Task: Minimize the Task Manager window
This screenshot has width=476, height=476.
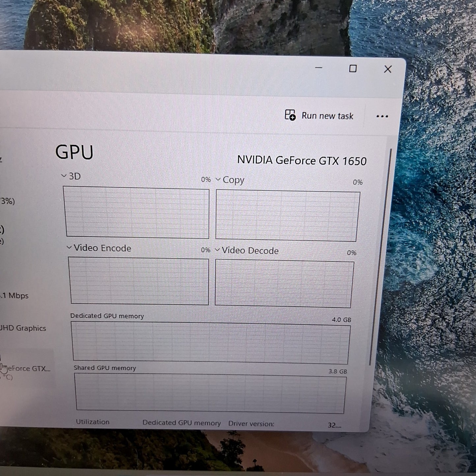Action: pos(319,68)
